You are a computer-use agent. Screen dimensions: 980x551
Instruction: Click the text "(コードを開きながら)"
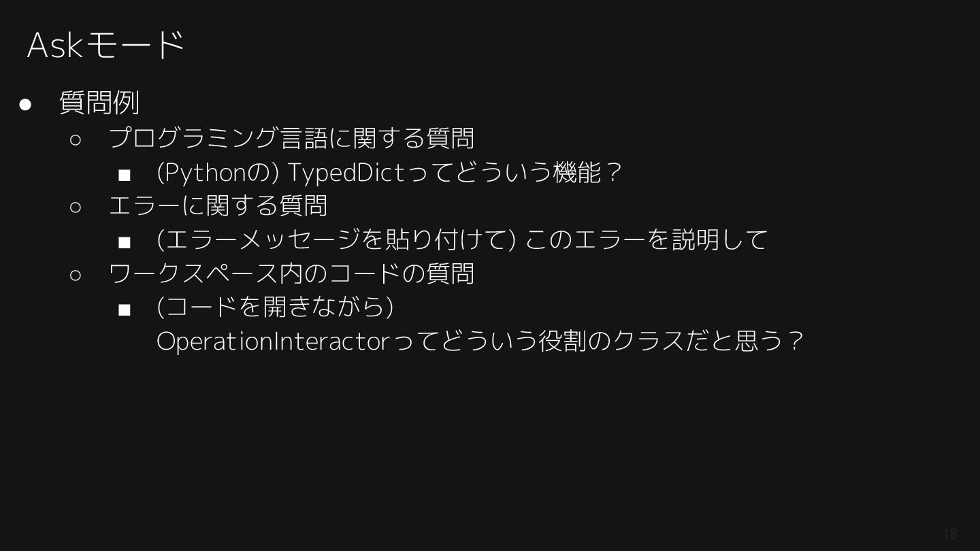click(275, 307)
